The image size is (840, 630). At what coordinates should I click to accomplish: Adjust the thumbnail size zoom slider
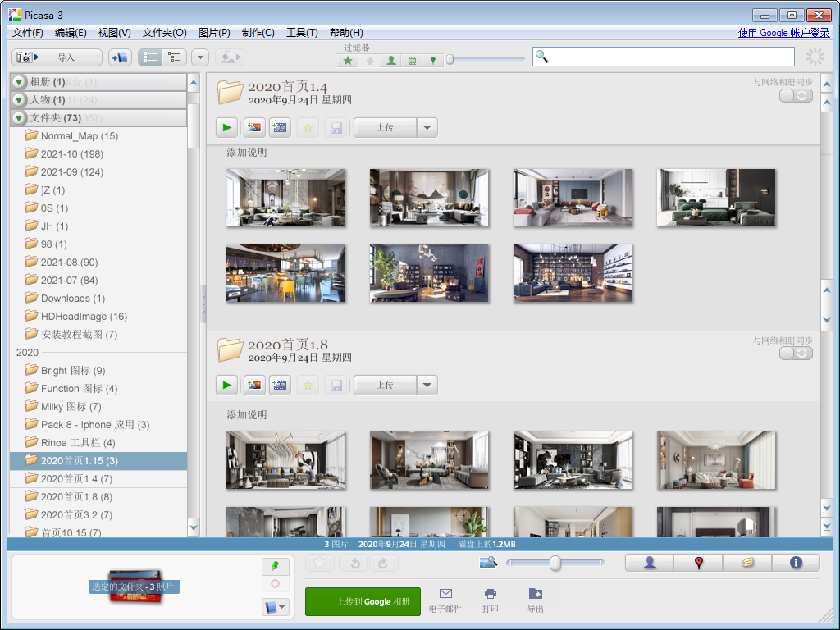[x=555, y=563]
